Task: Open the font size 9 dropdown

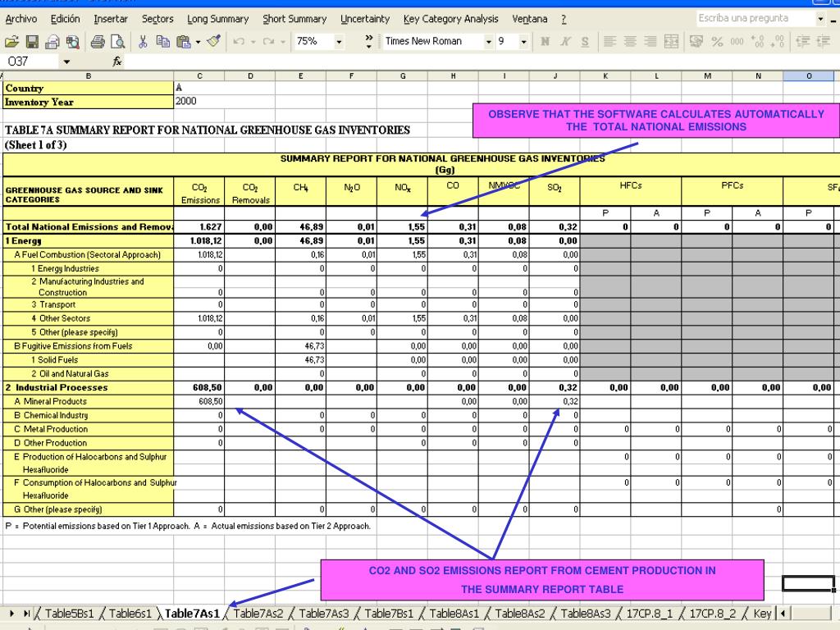Action: tap(523, 41)
